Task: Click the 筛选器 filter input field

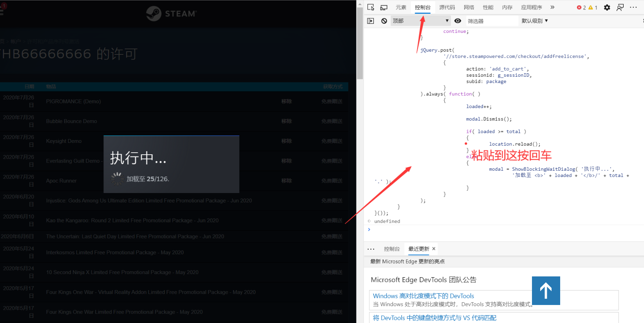Action: [x=492, y=21]
